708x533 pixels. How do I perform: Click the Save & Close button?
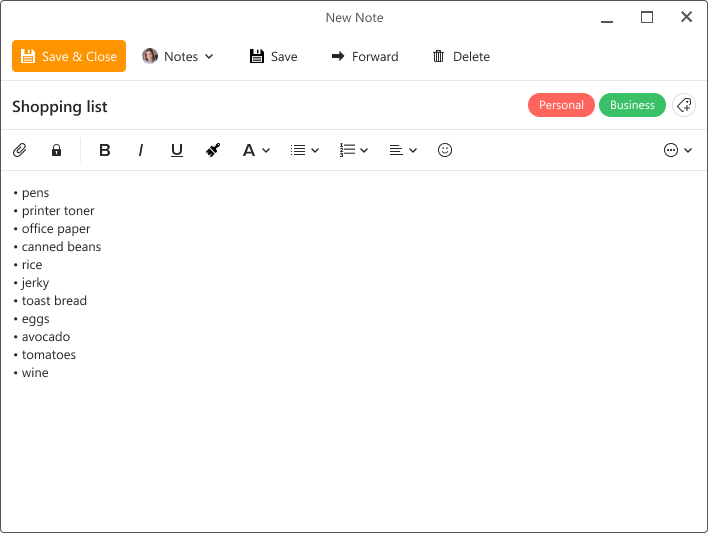pos(69,57)
